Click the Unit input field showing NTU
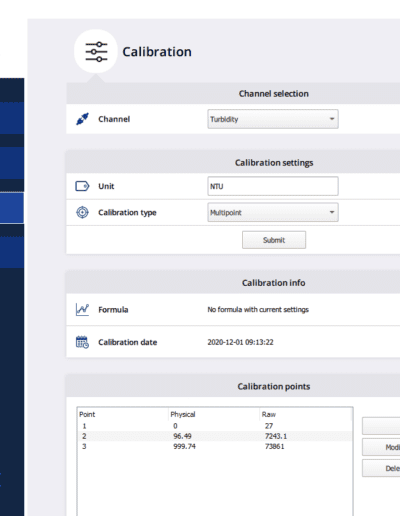400x516 pixels. [273, 186]
